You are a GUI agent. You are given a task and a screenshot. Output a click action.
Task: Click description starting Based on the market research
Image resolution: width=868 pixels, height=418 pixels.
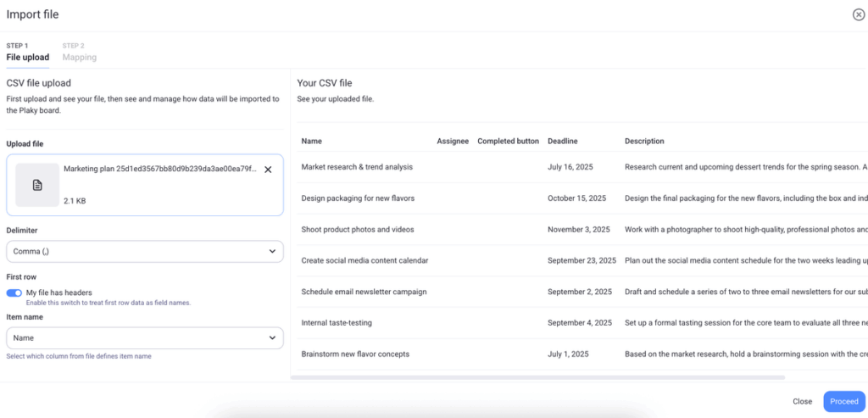pos(746,354)
